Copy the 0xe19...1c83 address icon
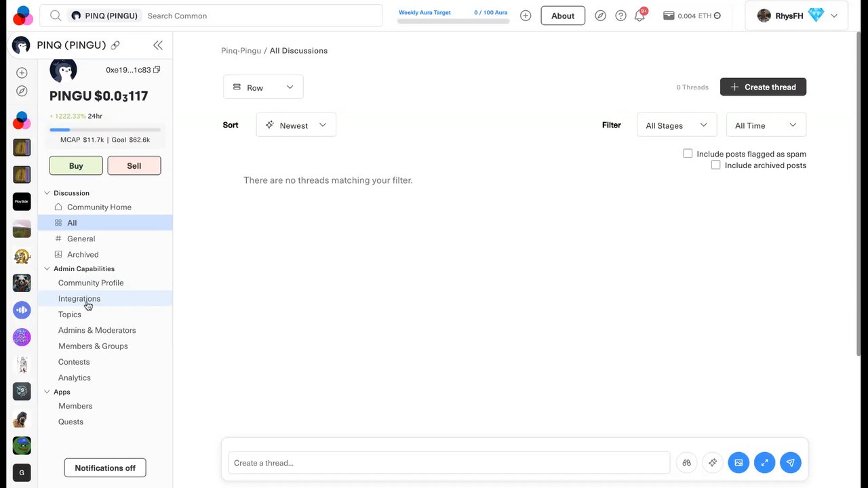 tap(157, 70)
